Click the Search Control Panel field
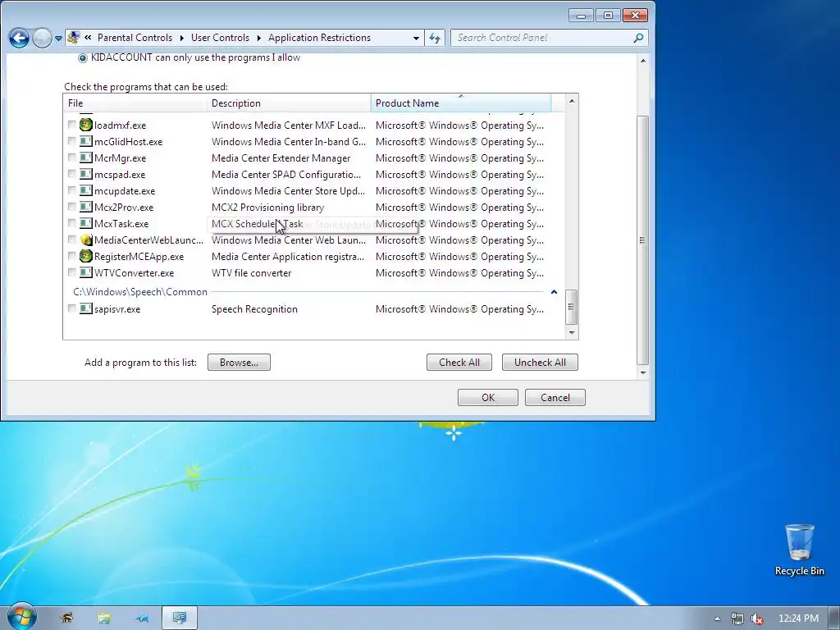This screenshot has height=630, width=840. pyautogui.click(x=542, y=38)
